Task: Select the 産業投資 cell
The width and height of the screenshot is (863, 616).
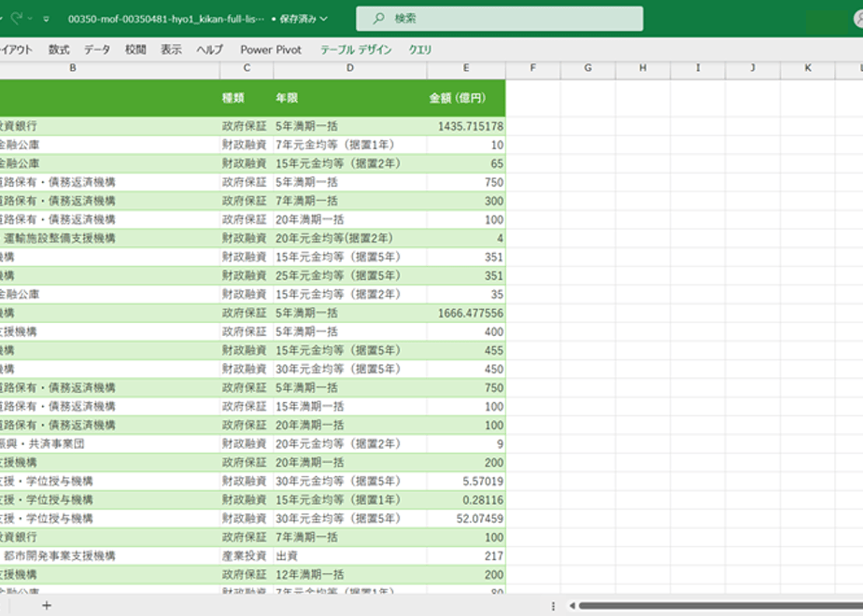Action: click(x=247, y=556)
